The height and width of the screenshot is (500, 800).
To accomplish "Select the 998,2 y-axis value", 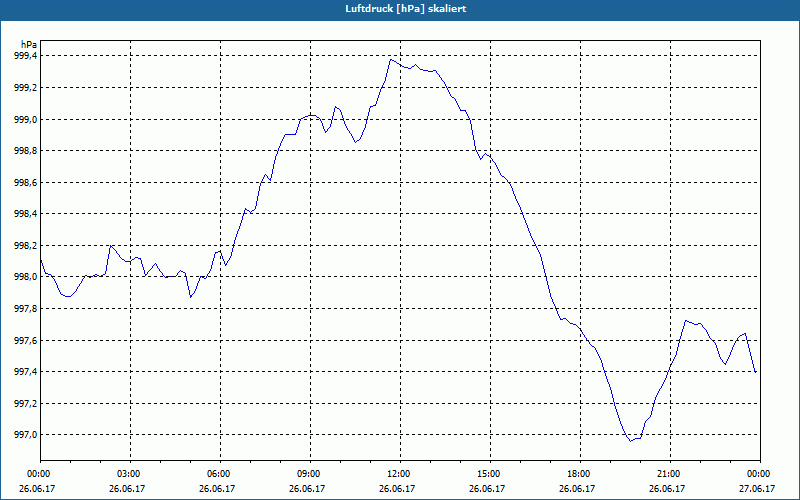I will click(26, 245).
